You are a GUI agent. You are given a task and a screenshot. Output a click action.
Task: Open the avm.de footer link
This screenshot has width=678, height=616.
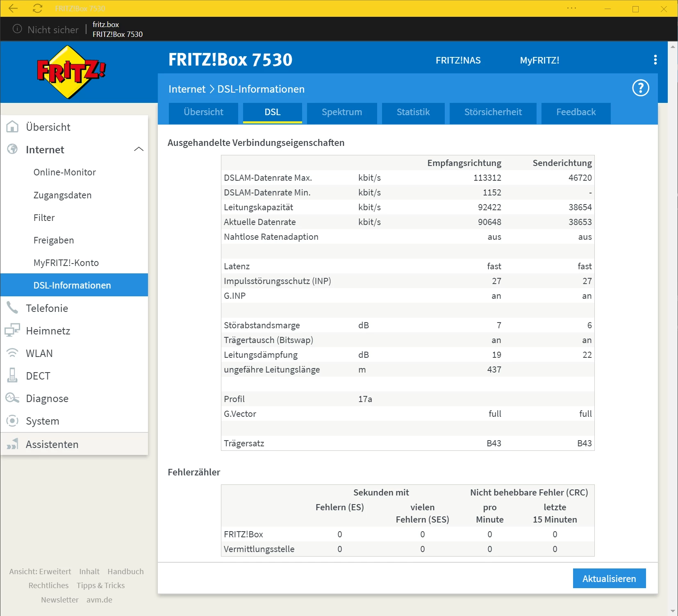point(99,600)
